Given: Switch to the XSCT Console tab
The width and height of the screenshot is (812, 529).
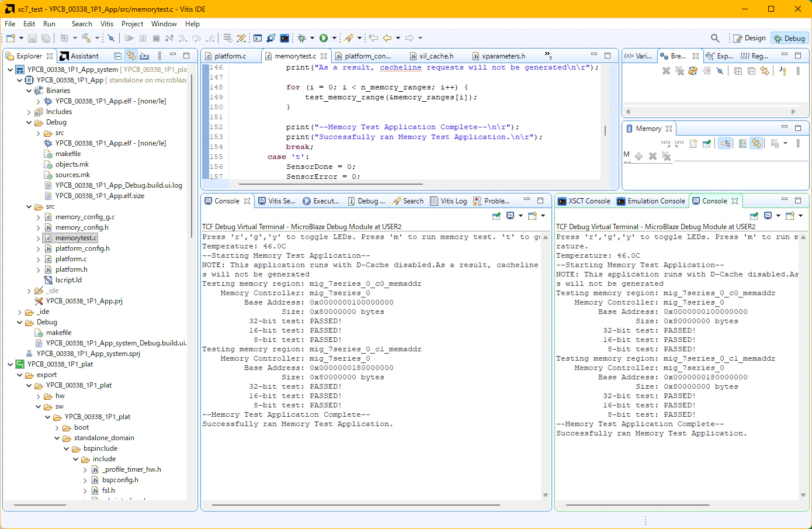Looking at the screenshot, I should tap(584, 201).
